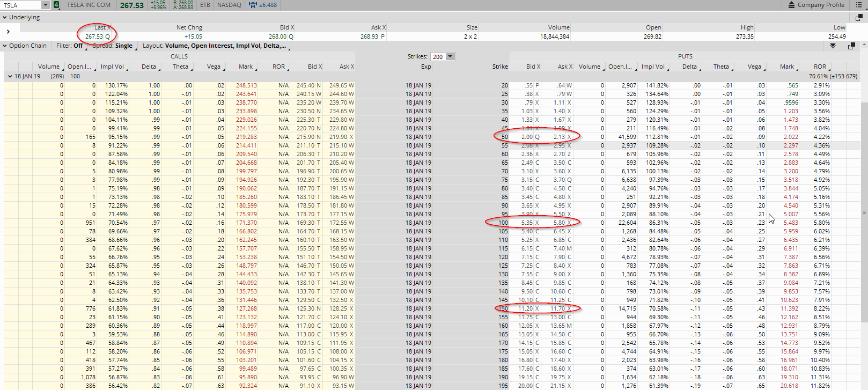Open the Layout selector for columns
Viewport: 868px width, 390px height.
tap(216, 46)
